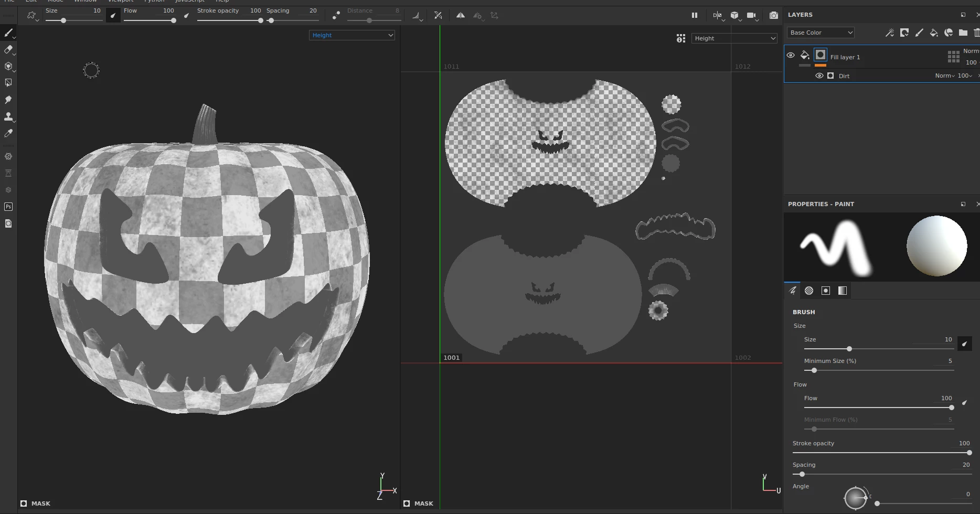Click the UV tile 1001 label
The width and height of the screenshot is (980, 514).
point(452,358)
